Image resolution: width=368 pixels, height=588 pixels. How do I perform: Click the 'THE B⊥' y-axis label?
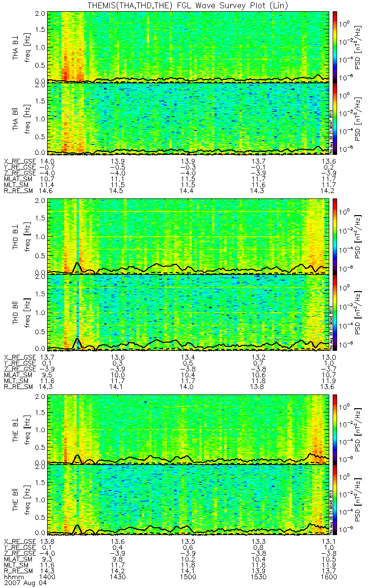[16, 430]
